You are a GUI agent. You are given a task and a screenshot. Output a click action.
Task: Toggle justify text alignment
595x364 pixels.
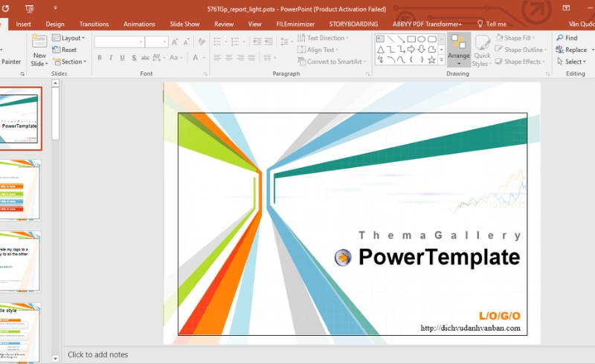click(251, 58)
